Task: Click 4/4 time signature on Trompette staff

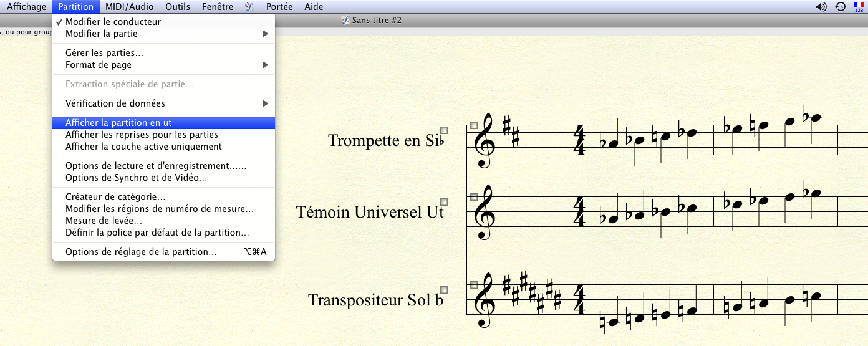Action: coord(580,140)
